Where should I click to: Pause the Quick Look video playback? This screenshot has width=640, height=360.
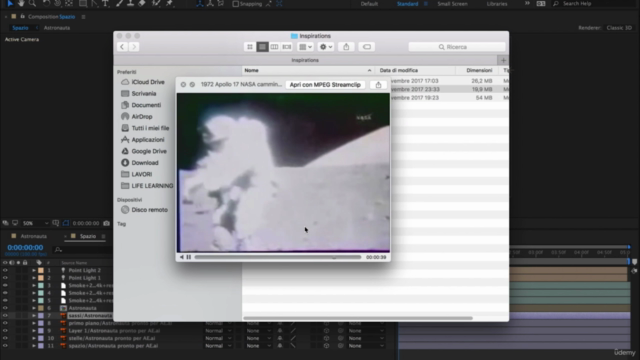[x=189, y=257]
